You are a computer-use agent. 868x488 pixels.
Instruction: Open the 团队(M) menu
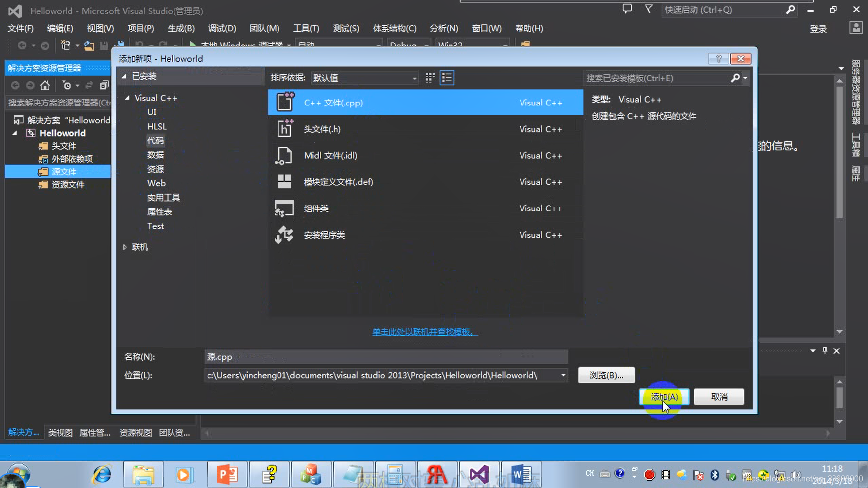pyautogui.click(x=264, y=28)
